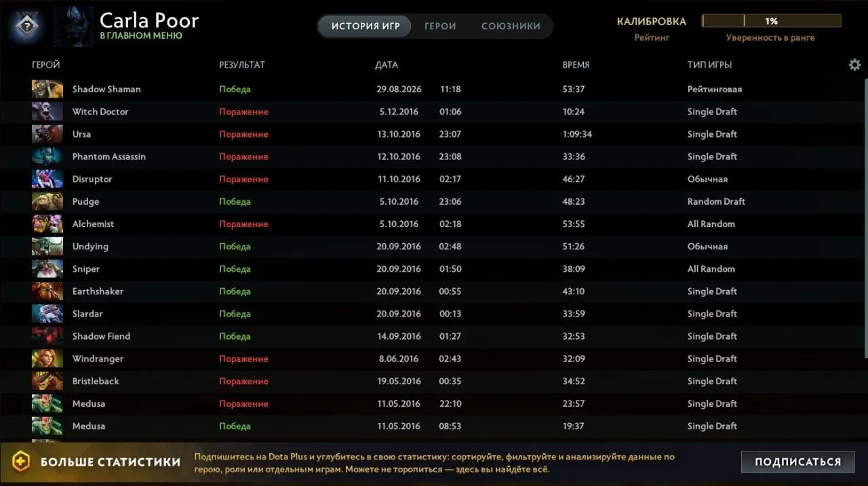
Task: Click the Earthshaker hero portrait
Action: 47,291
